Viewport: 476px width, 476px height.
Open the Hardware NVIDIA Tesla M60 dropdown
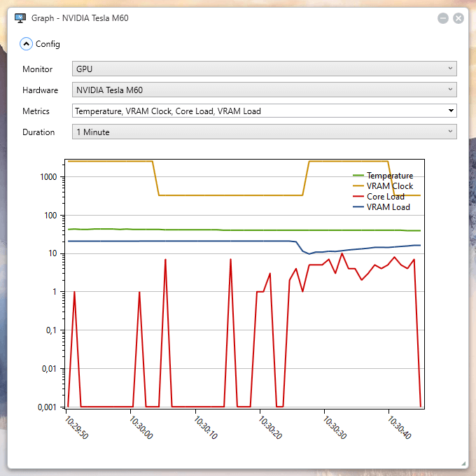[x=264, y=90]
